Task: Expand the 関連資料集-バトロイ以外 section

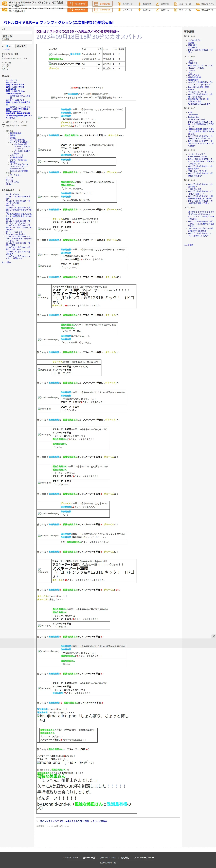Action: click(x=3, y=126)
